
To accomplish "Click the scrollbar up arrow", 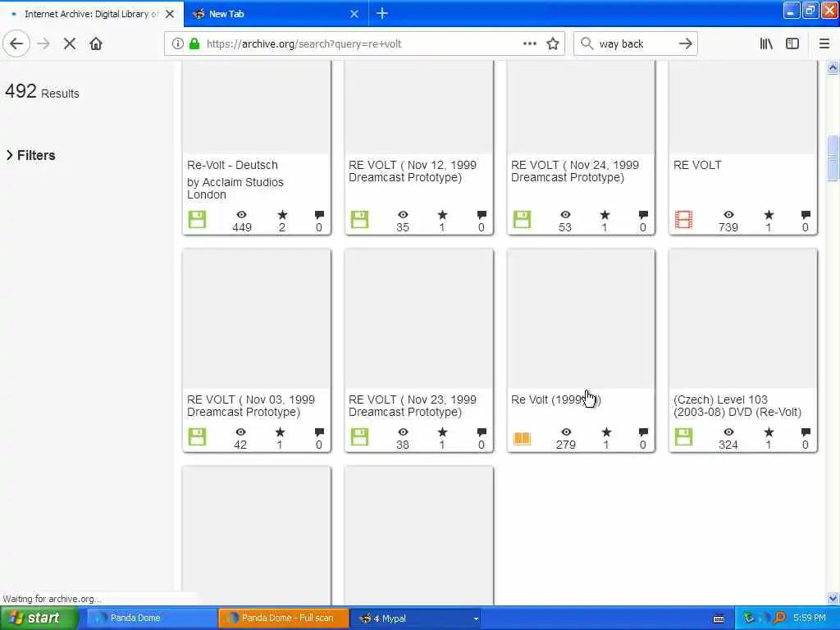I will click(x=833, y=67).
